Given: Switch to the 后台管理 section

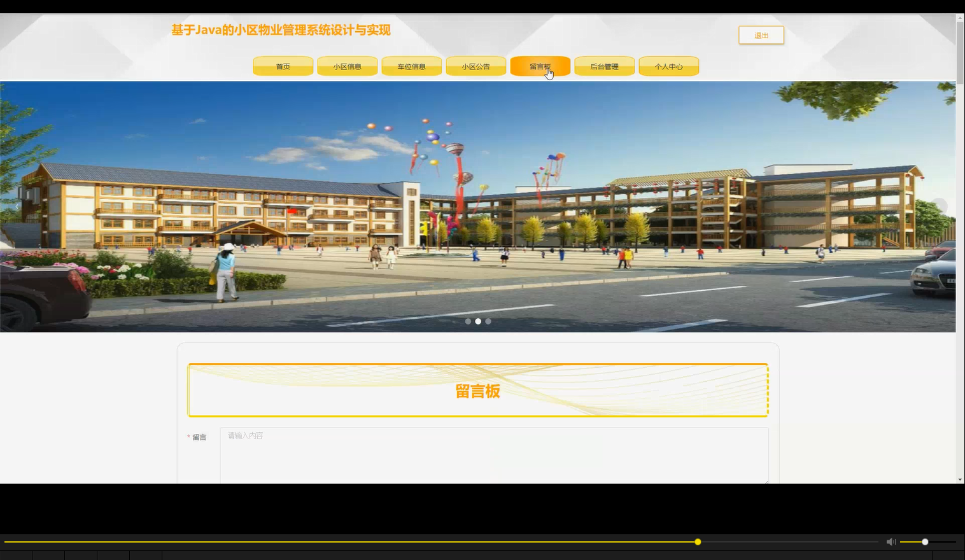Looking at the screenshot, I should (x=603, y=66).
